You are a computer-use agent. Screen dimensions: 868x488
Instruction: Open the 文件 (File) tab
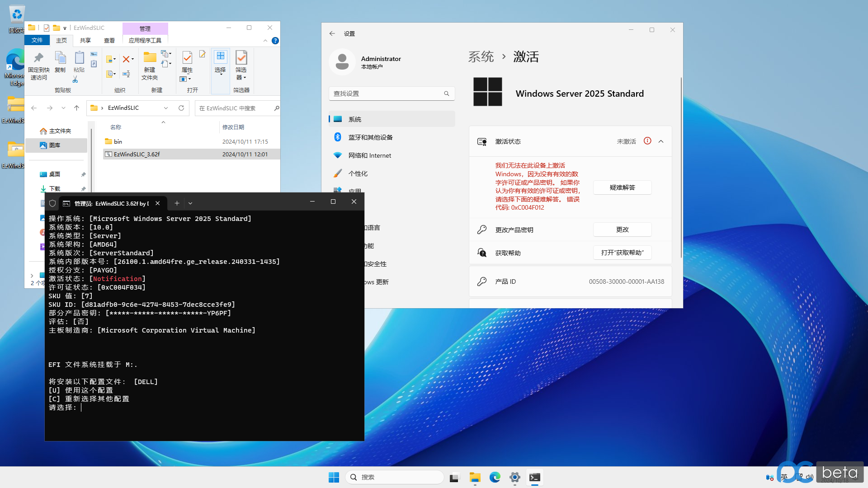click(x=37, y=41)
